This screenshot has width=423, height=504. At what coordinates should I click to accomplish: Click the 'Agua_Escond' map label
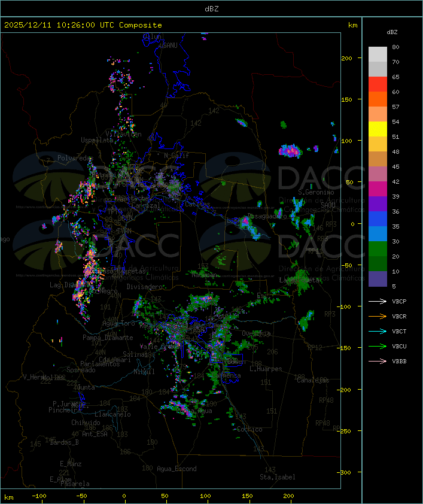tap(176, 469)
